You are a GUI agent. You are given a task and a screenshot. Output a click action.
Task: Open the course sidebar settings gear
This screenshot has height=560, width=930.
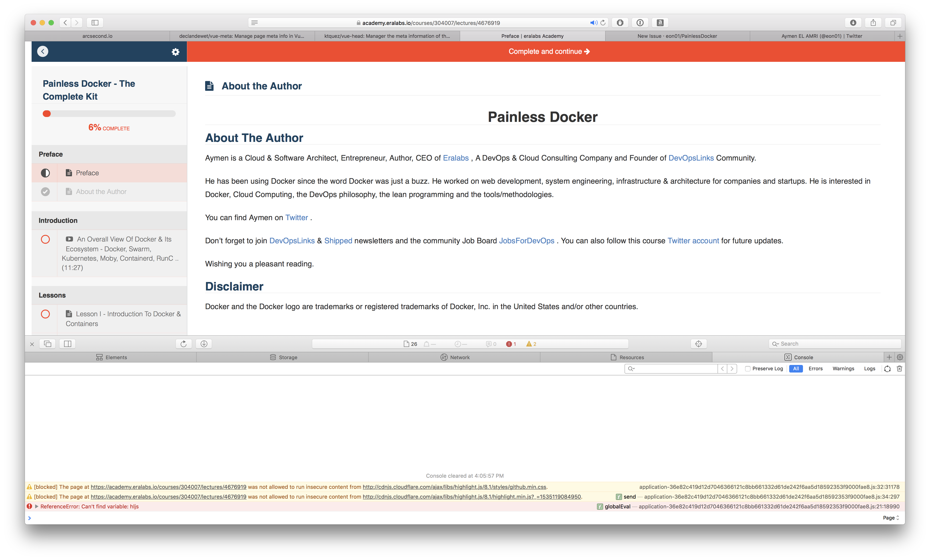click(175, 52)
